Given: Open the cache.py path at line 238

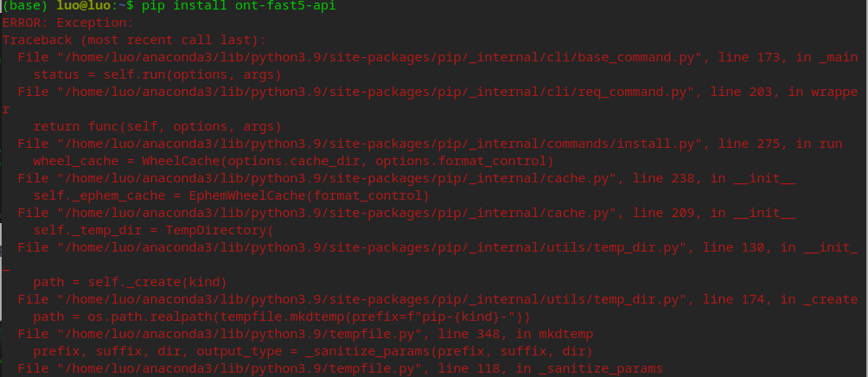Looking at the screenshot, I should tap(335, 178).
